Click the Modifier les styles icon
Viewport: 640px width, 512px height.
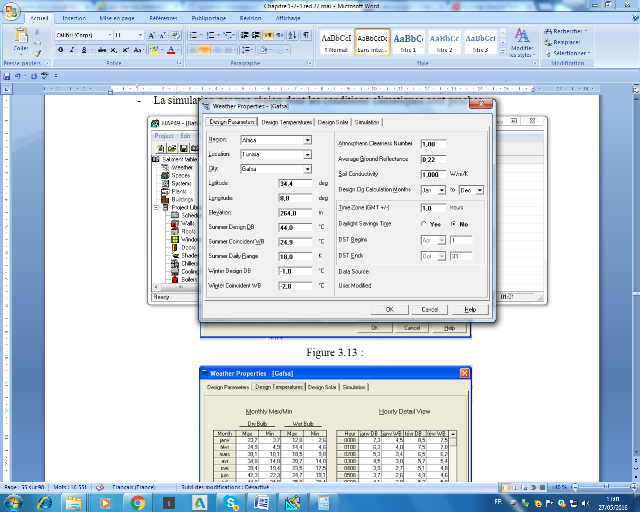click(x=522, y=40)
